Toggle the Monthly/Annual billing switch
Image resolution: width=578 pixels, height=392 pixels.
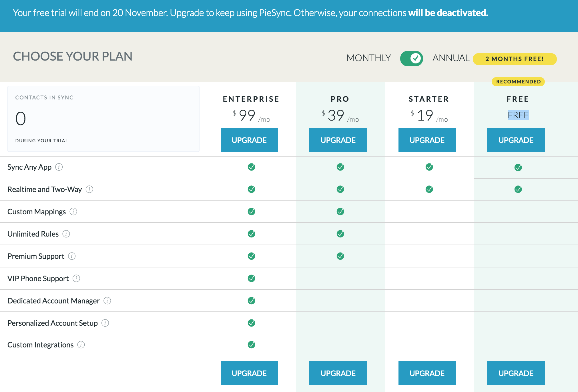click(411, 58)
